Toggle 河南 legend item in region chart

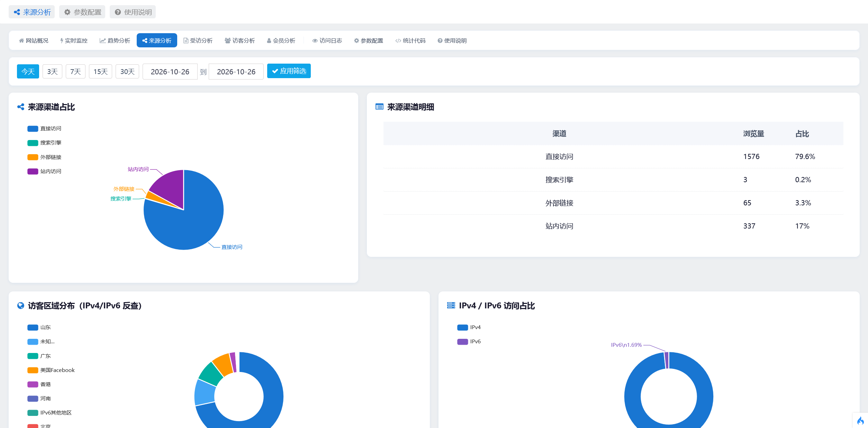tap(39, 399)
